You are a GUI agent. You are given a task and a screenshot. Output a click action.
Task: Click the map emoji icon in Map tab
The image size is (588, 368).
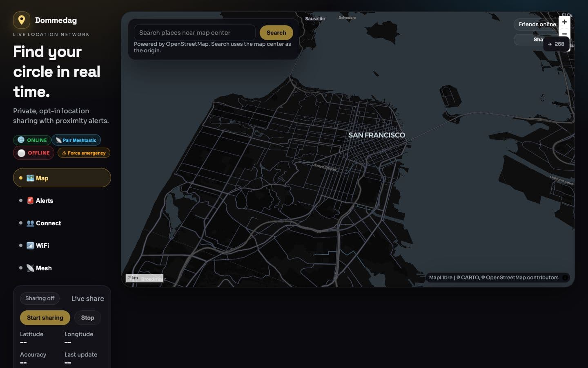(x=30, y=178)
